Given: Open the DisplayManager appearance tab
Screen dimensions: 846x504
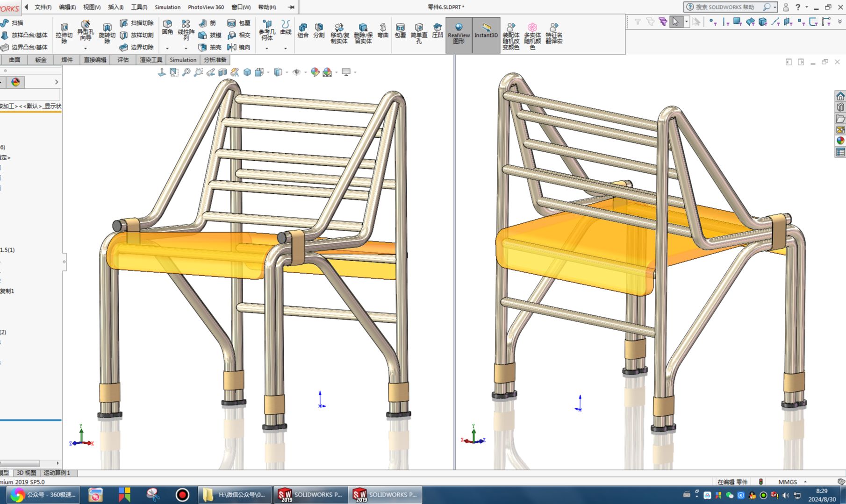Looking at the screenshot, I should pyautogui.click(x=15, y=82).
